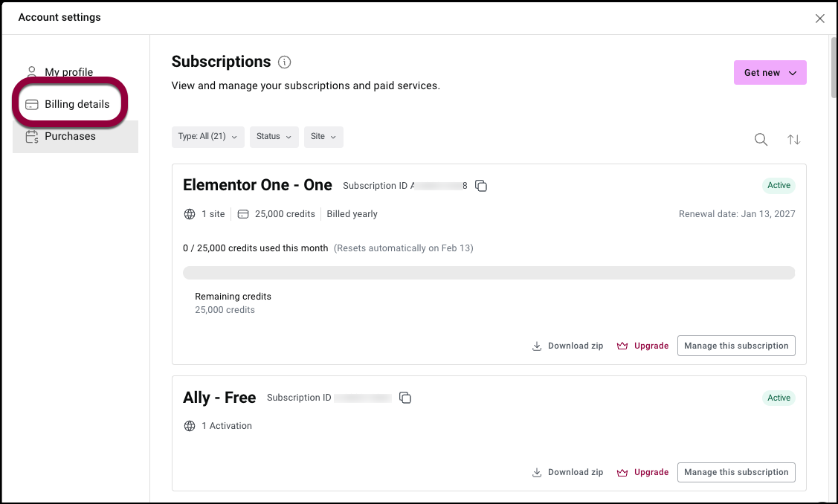
Task: Open the Site filter dropdown
Action: tap(323, 137)
